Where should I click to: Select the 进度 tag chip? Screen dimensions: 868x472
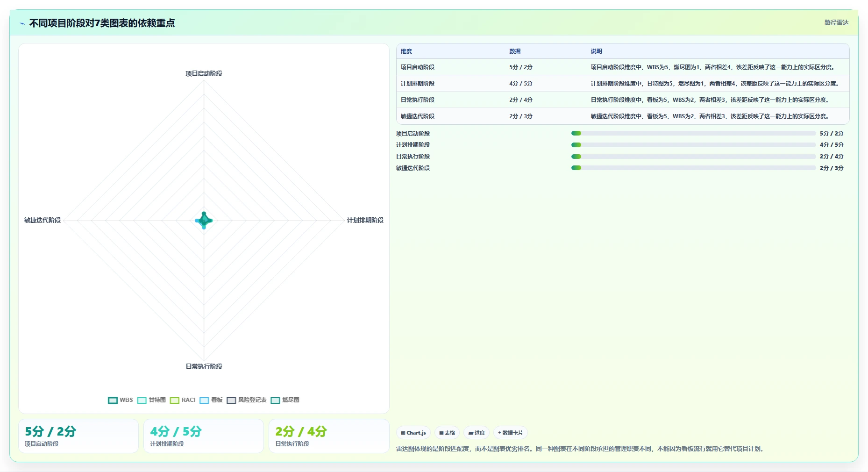[477, 433]
